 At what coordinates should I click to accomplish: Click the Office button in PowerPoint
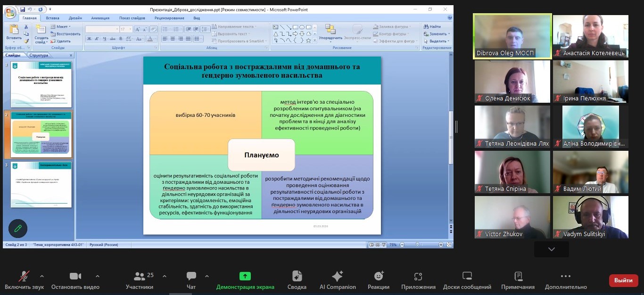[x=10, y=13]
